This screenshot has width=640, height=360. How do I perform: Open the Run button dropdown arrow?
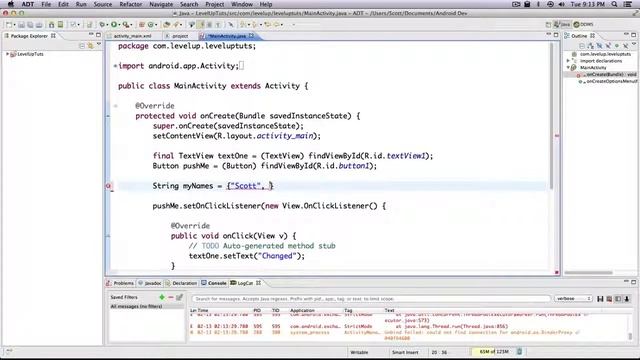point(120,25)
